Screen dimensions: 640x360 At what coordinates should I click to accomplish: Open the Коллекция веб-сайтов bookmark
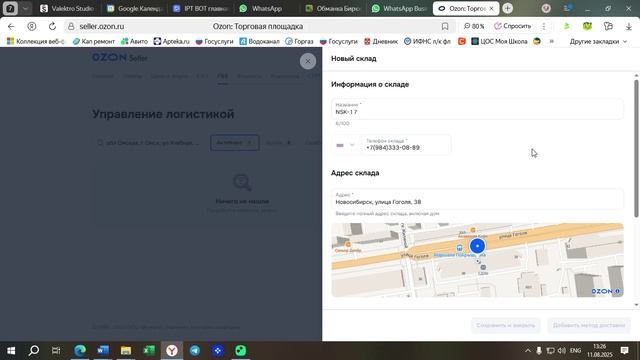pyautogui.click(x=36, y=41)
